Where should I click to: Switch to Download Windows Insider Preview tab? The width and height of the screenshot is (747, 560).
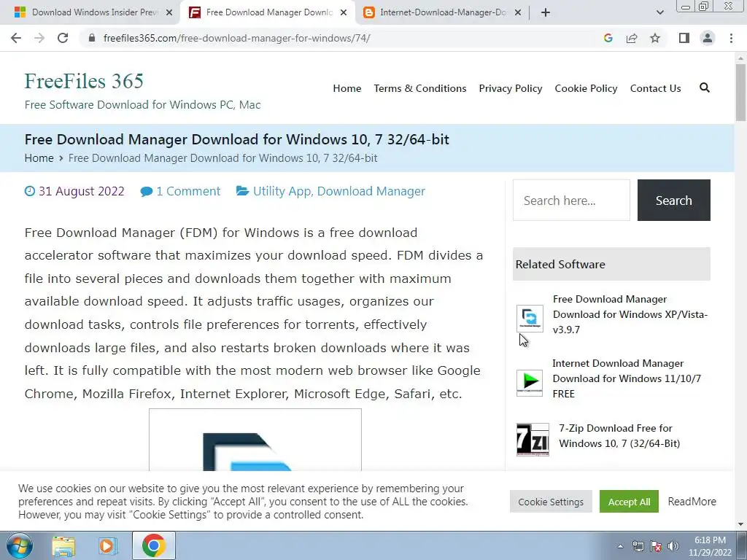(x=90, y=12)
